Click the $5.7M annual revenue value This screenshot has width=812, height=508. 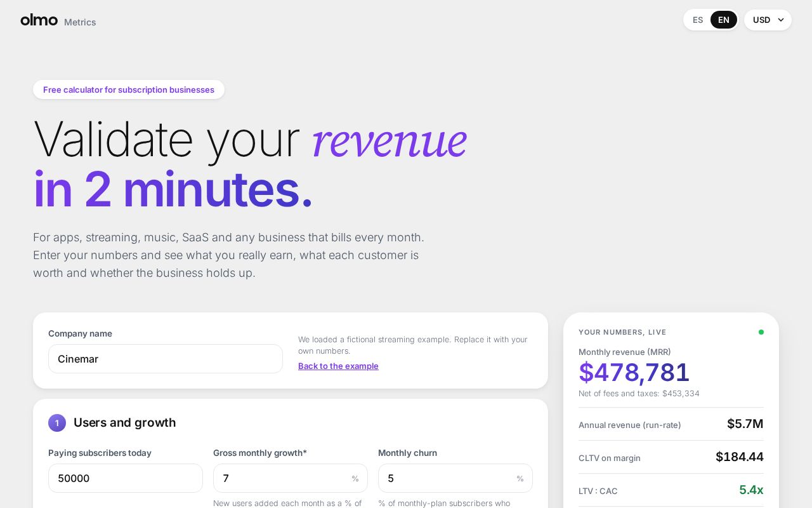745,424
